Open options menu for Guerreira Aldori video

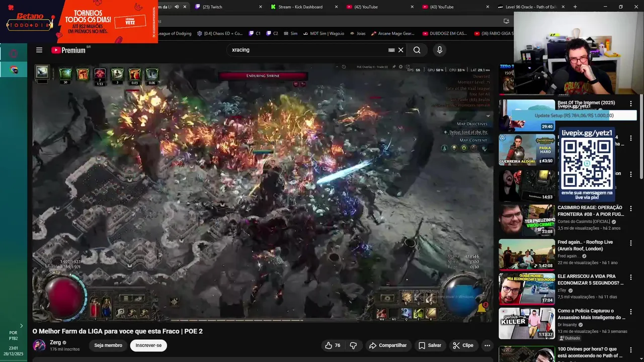pyautogui.click(x=631, y=138)
